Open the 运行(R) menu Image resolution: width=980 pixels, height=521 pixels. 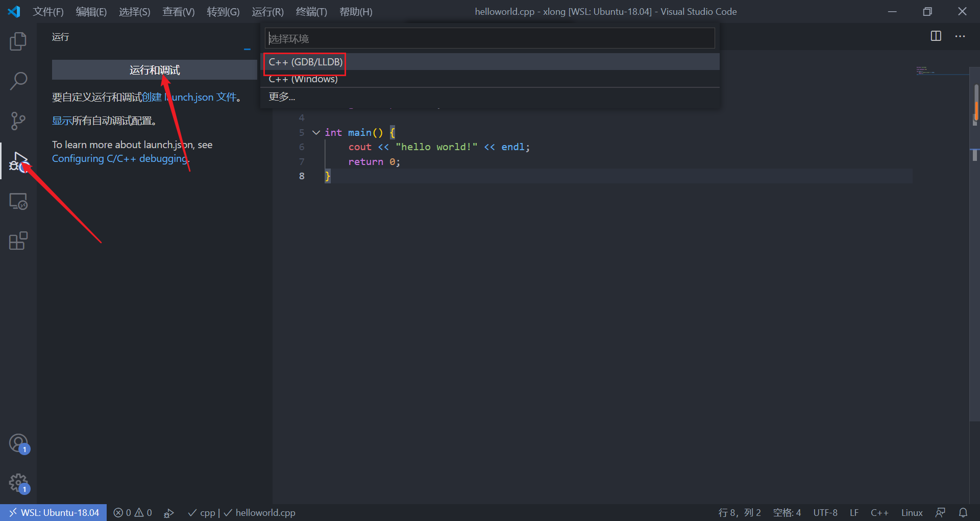point(267,11)
